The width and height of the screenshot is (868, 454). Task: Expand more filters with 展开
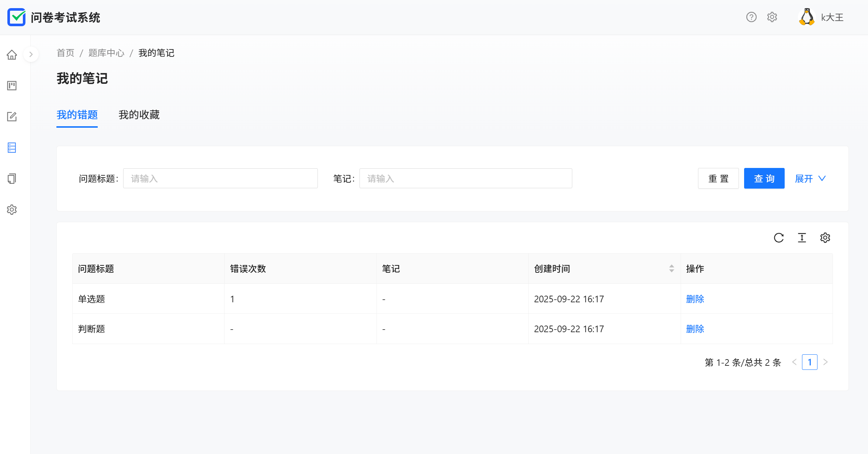point(810,179)
